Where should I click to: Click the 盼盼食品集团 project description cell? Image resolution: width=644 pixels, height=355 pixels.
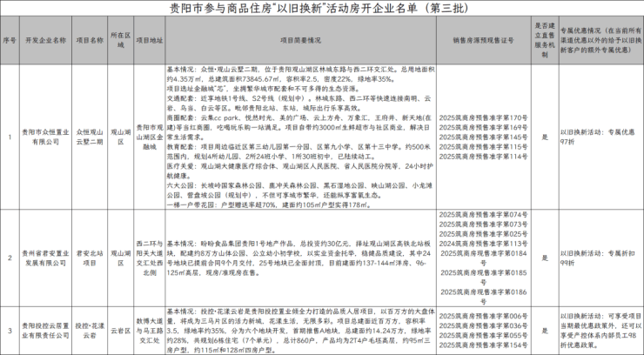coord(299,258)
